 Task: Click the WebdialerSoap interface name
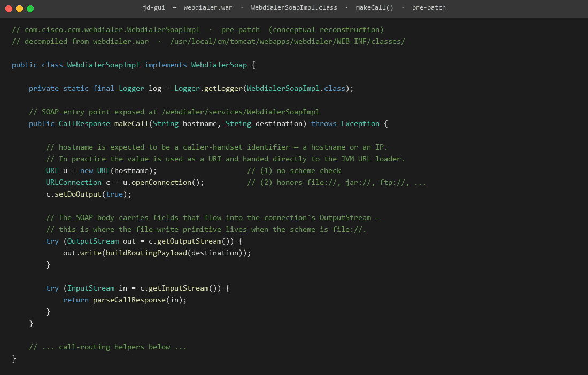coord(219,65)
